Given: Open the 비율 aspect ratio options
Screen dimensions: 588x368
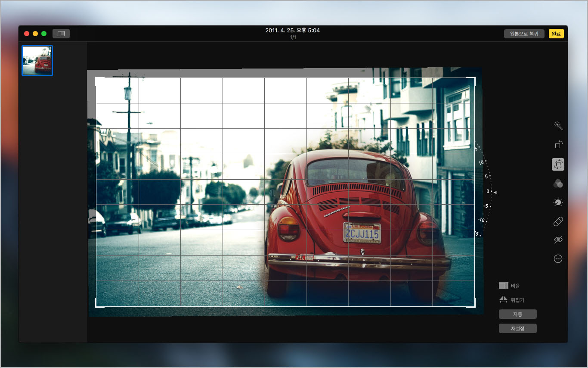Looking at the screenshot, I should tap(510, 286).
